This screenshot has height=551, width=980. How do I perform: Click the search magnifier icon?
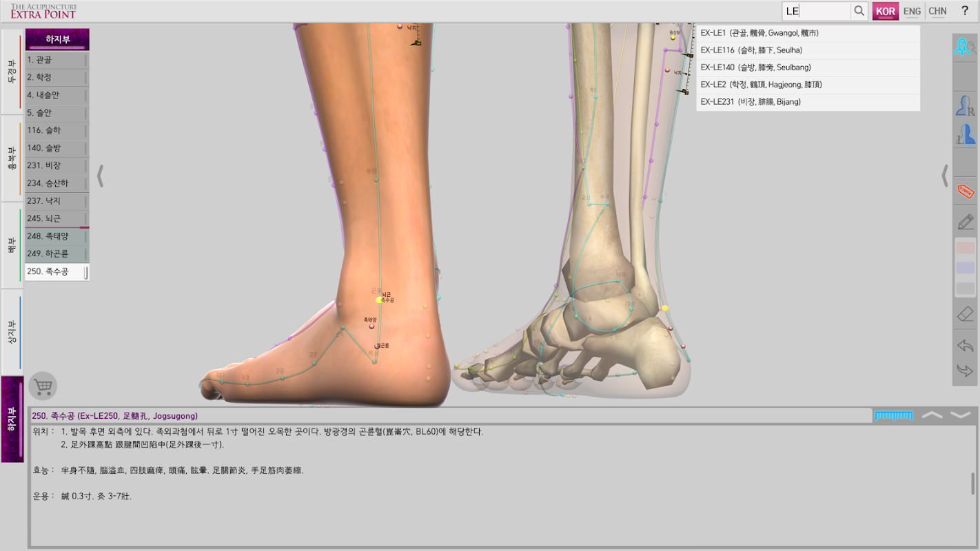(859, 11)
